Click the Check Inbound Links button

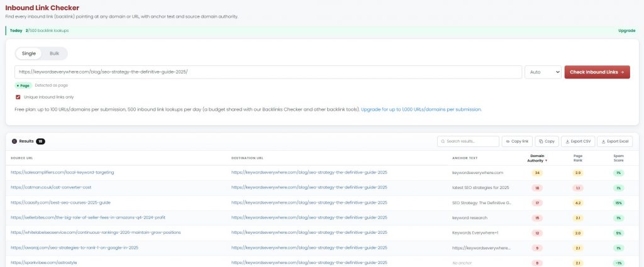coord(597,72)
